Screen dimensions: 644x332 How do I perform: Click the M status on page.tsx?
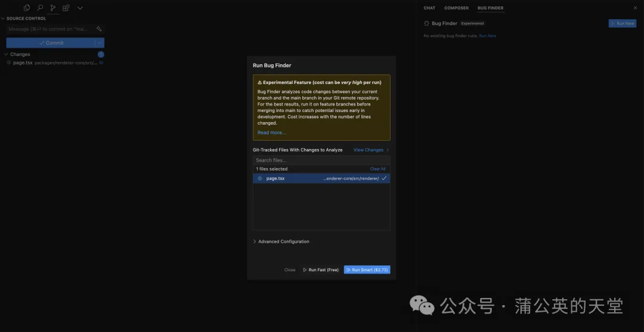101,63
